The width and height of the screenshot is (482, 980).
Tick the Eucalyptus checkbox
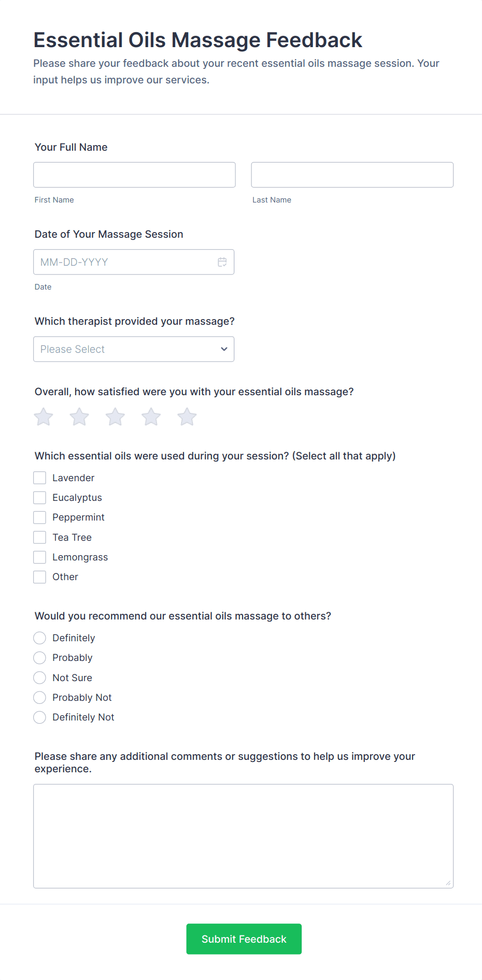pos(40,498)
